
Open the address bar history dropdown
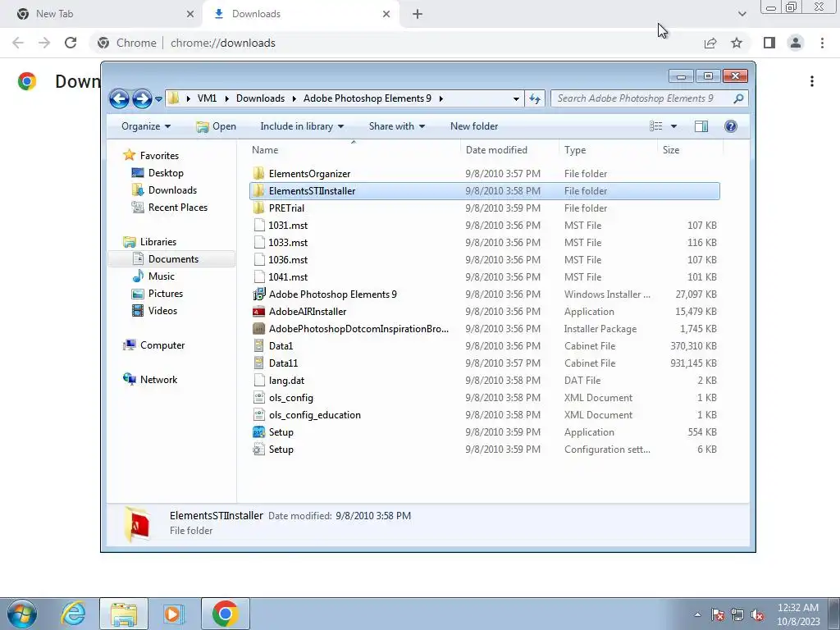(516, 99)
